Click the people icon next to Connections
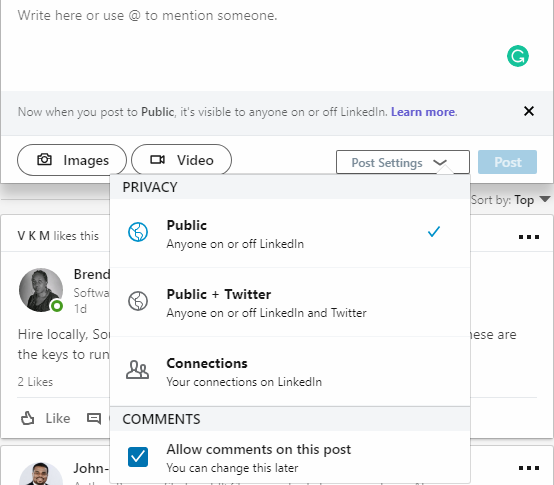 coord(137,370)
